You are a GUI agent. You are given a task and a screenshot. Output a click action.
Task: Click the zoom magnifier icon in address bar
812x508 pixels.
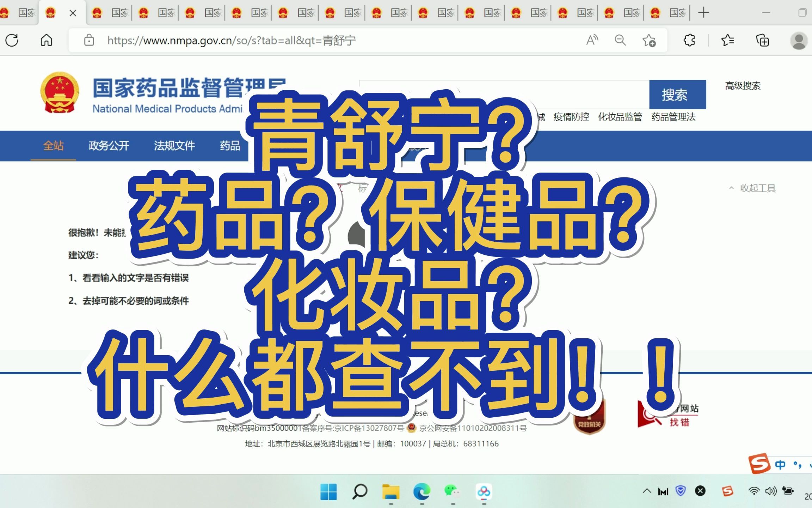click(x=620, y=40)
